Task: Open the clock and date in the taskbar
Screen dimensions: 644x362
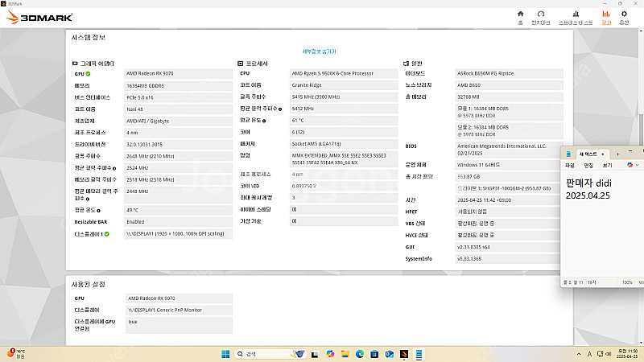Action: [x=627, y=354]
